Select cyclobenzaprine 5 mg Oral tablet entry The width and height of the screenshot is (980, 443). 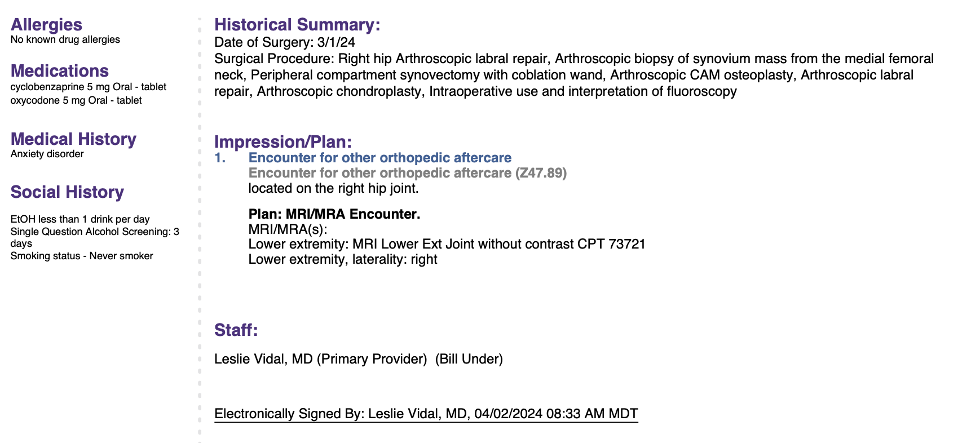point(89,87)
